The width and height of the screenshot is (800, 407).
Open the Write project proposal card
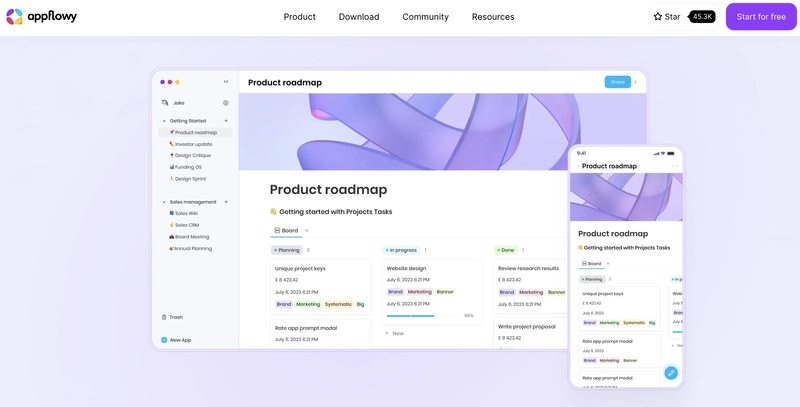(x=531, y=334)
